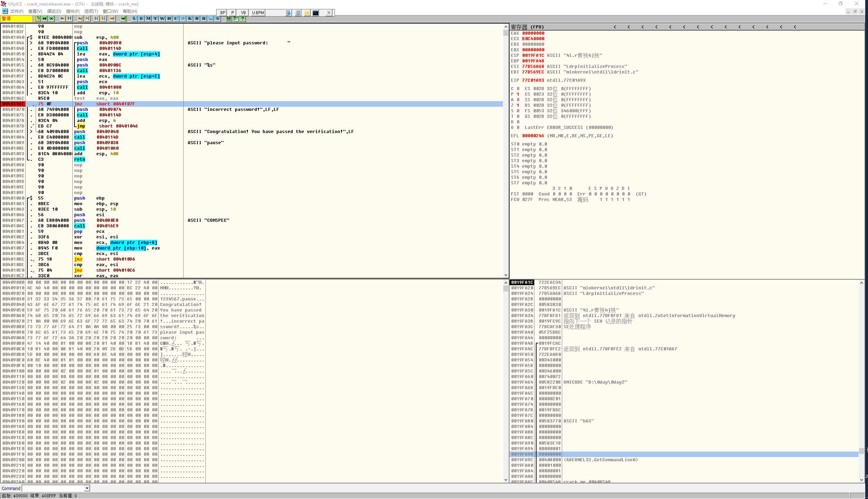Show the Call stack 'K' window icon
Screen dimensions: 868x499
pos(190,19)
